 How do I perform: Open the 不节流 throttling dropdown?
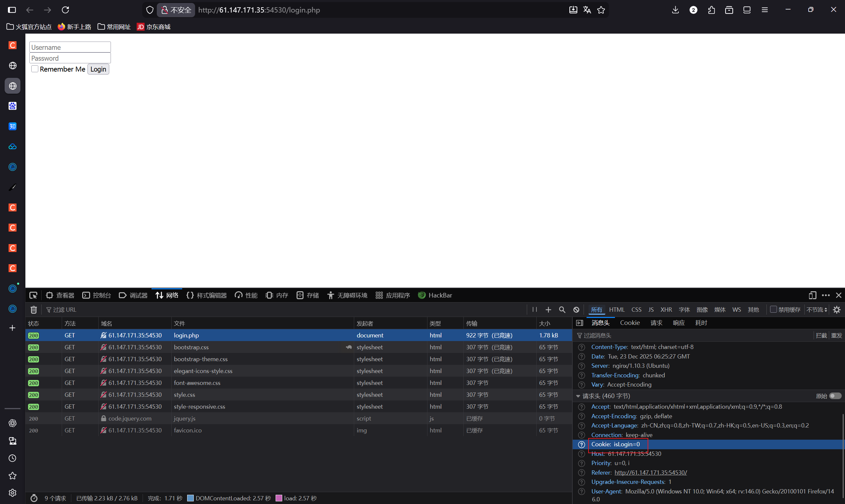tap(817, 309)
